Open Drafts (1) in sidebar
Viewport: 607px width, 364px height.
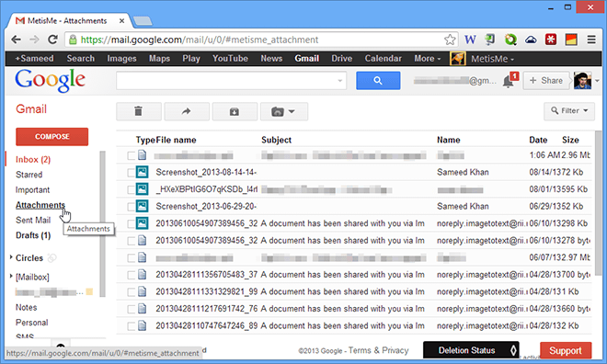click(x=33, y=235)
